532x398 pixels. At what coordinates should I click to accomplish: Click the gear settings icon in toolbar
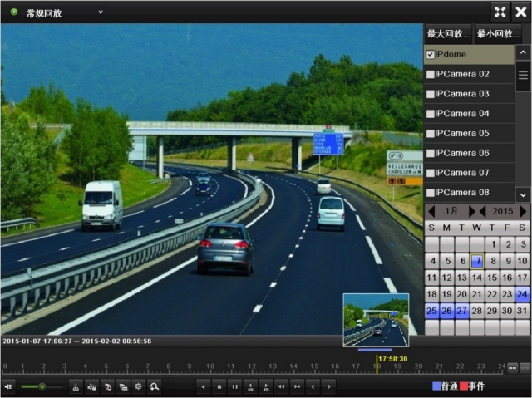[x=139, y=386]
